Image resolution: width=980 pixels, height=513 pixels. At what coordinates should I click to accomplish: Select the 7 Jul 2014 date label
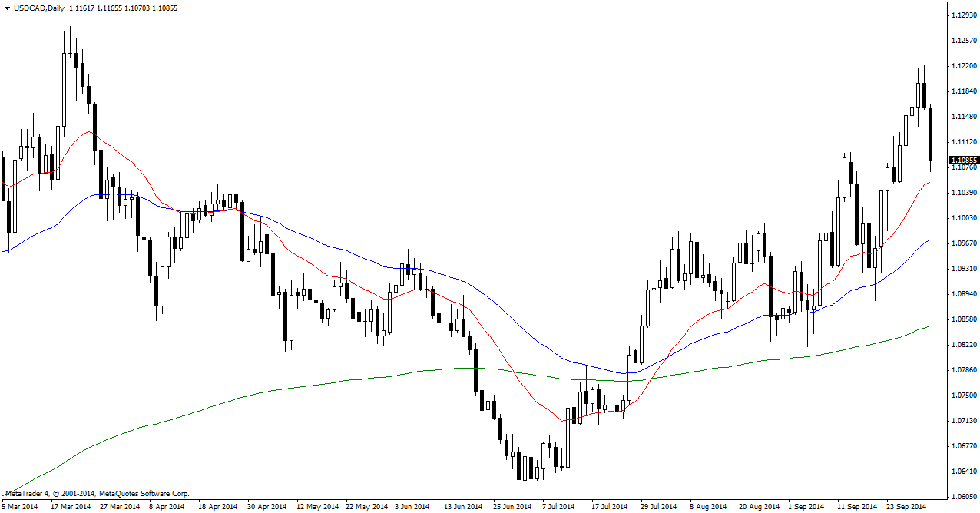pos(558,507)
